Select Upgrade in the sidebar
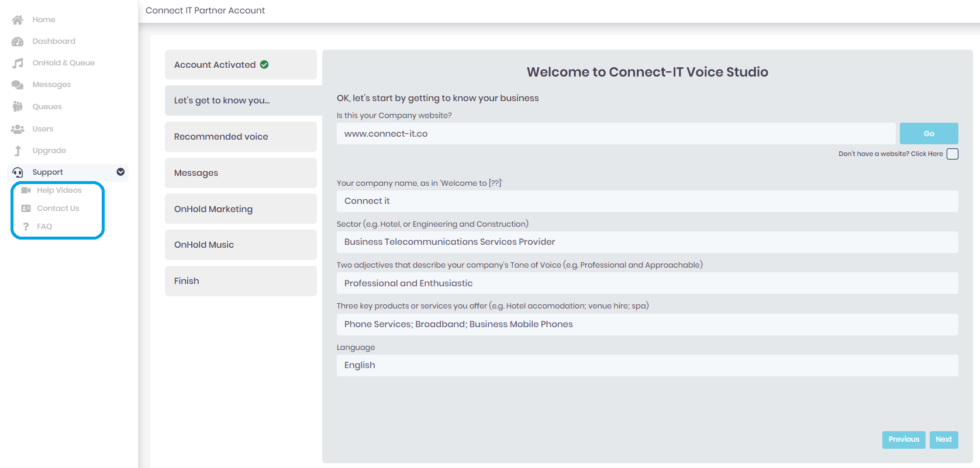The height and width of the screenshot is (468, 980). [x=49, y=151]
